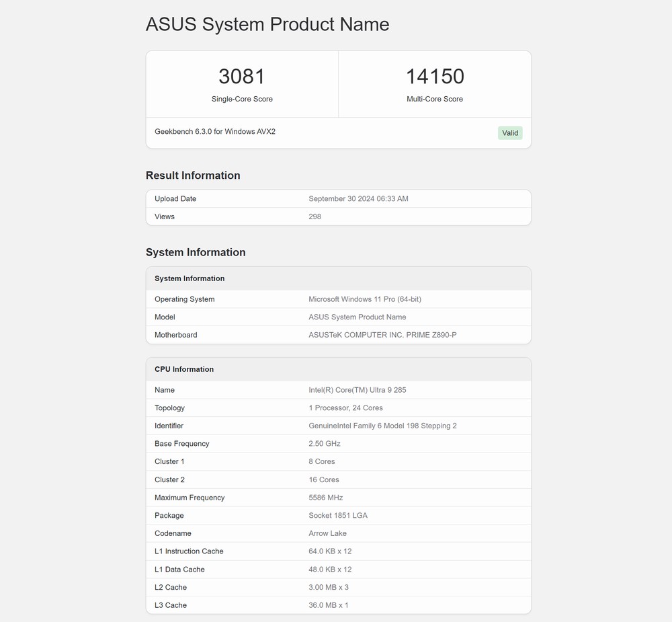Click the L1 Instruction Cache label
The height and width of the screenshot is (622, 672).
[189, 551]
